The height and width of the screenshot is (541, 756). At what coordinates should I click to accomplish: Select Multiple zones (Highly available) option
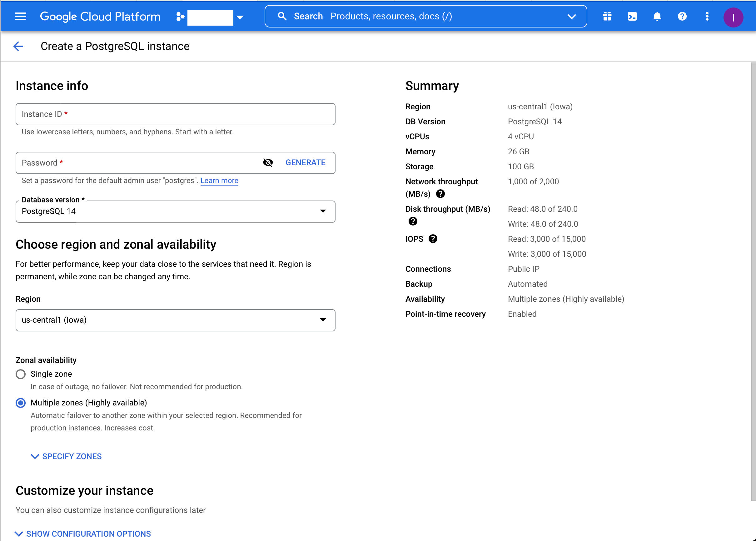pos(21,403)
